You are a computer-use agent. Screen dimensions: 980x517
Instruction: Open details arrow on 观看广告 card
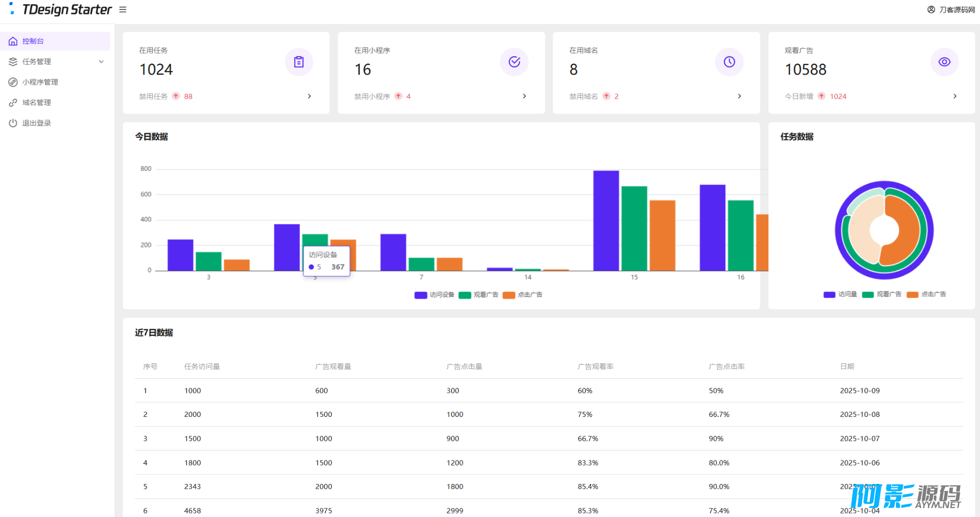pyautogui.click(x=954, y=96)
